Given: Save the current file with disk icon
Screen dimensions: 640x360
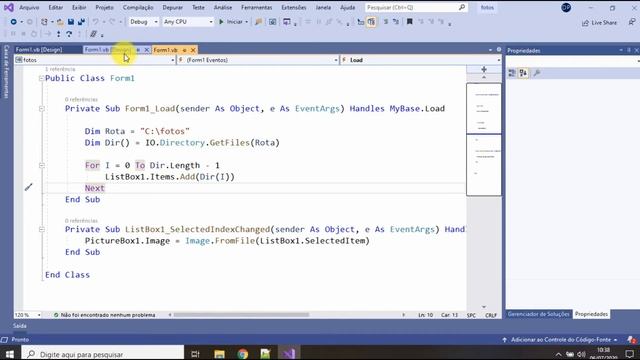Looking at the screenshot, I should click(x=71, y=22).
